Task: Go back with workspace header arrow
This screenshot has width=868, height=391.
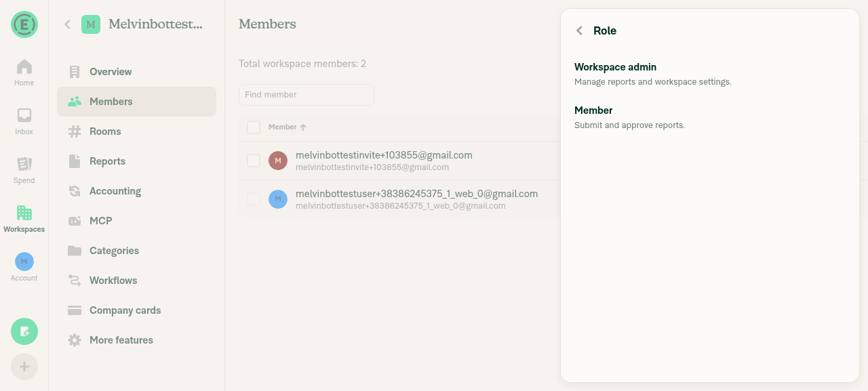Action: point(67,24)
